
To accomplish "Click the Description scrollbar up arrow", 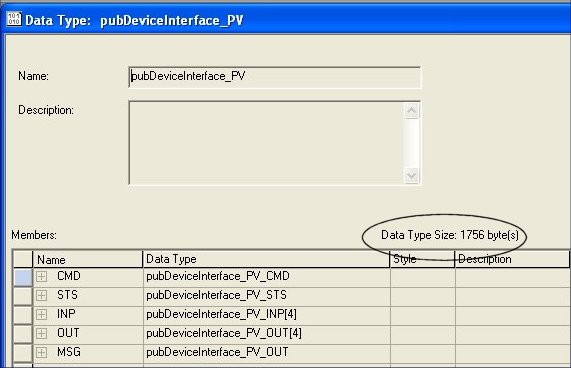I will click(411, 111).
